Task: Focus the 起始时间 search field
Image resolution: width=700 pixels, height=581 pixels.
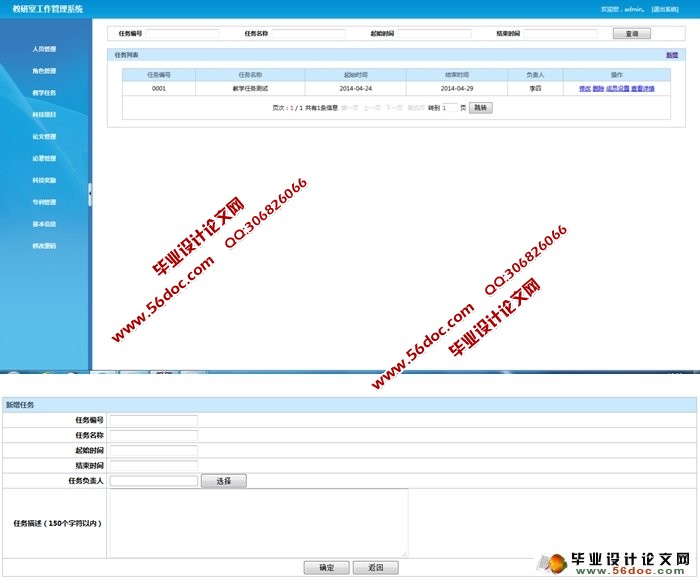Action: tap(434, 33)
